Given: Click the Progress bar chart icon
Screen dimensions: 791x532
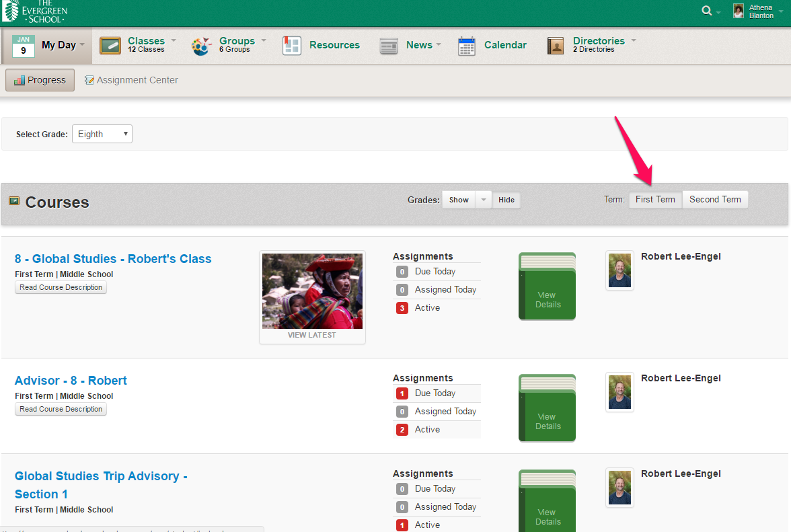Looking at the screenshot, I should point(19,80).
